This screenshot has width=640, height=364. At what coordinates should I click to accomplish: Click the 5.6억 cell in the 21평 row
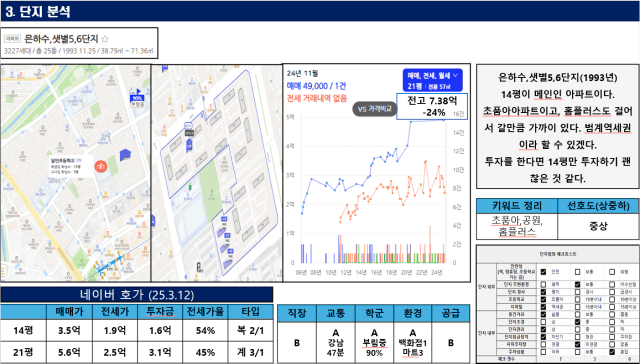69,352
